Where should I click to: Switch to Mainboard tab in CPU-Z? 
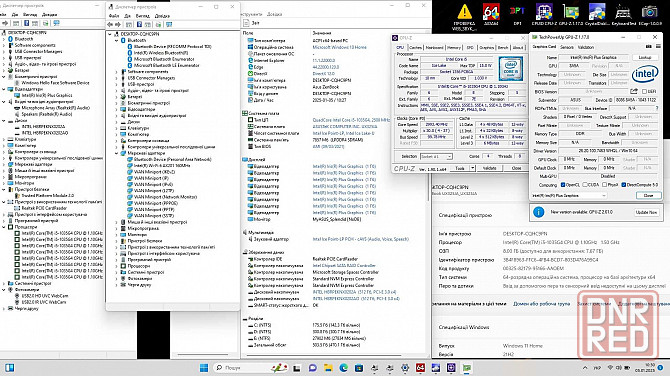pyautogui.click(x=434, y=47)
